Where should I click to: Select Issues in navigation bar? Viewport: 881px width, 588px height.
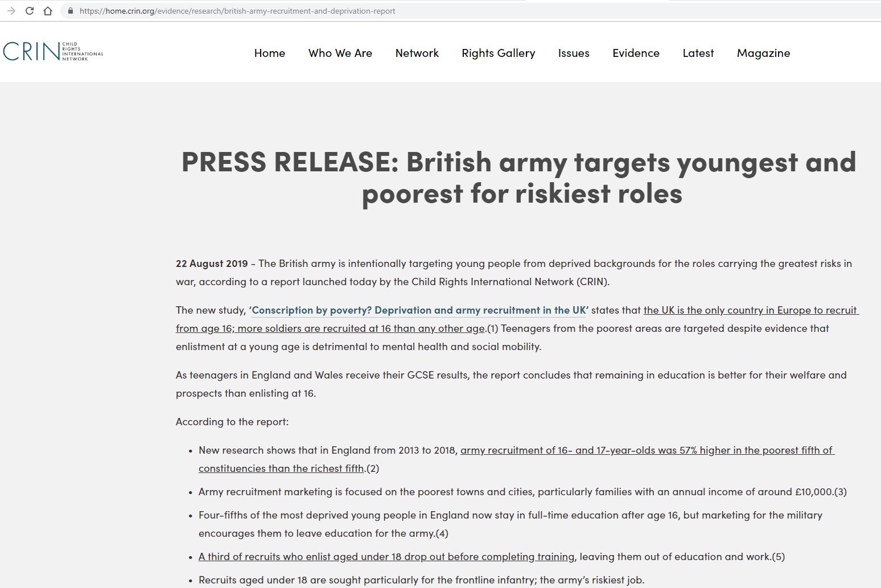pyautogui.click(x=573, y=53)
